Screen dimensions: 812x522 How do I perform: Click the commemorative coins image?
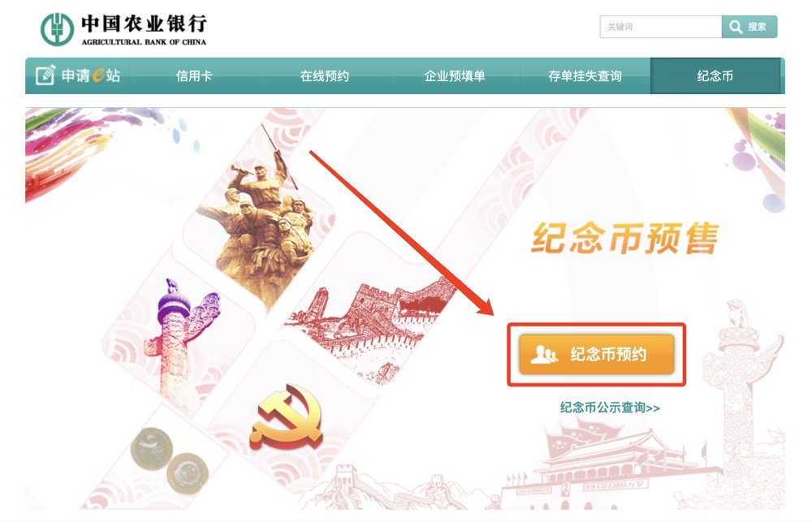click(x=170, y=459)
